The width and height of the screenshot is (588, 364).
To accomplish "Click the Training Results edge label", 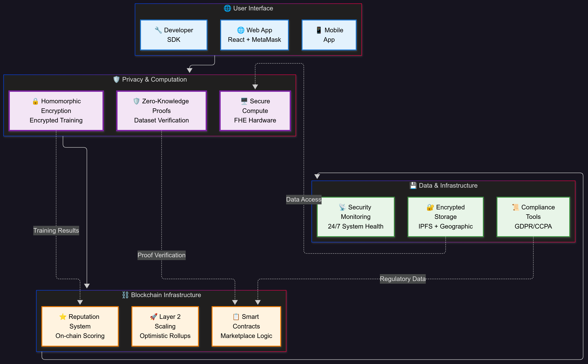I will (x=56, y=230).
